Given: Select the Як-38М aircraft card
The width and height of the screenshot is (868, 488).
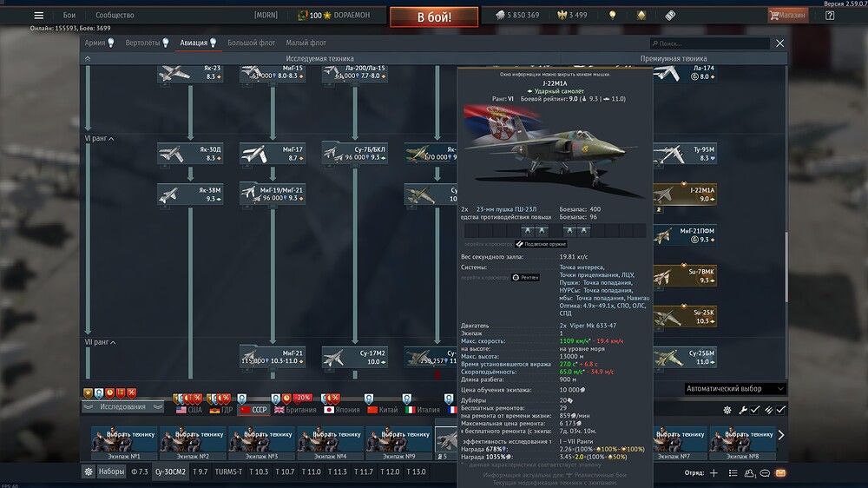Looking at the screenshot, I should (x=190, y=194).
